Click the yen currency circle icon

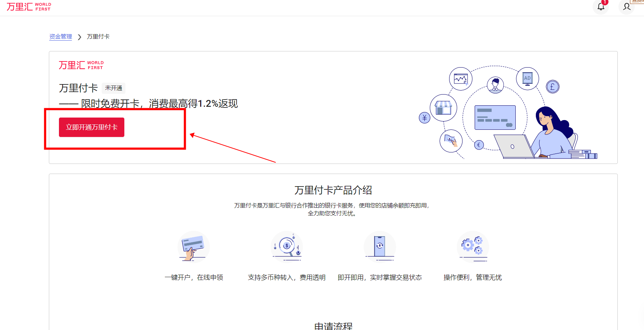tap(424, 118)
